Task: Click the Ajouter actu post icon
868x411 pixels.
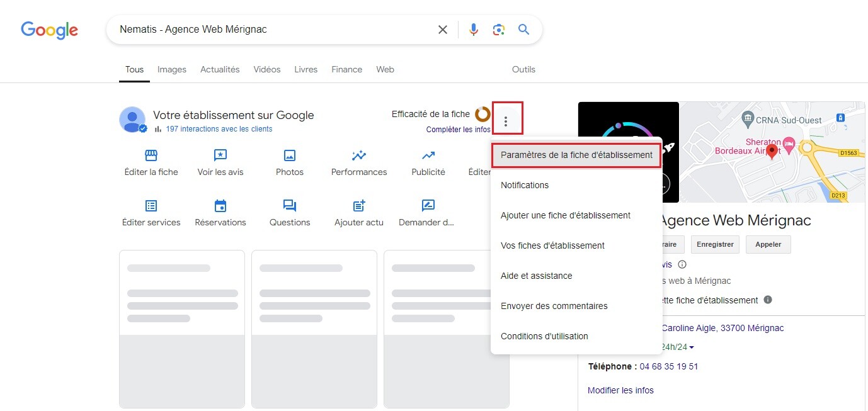Action: (x=359, y=206)
